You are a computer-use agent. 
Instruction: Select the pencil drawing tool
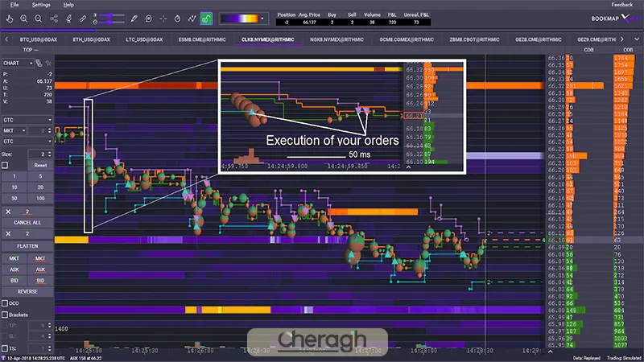click(134, 17)
